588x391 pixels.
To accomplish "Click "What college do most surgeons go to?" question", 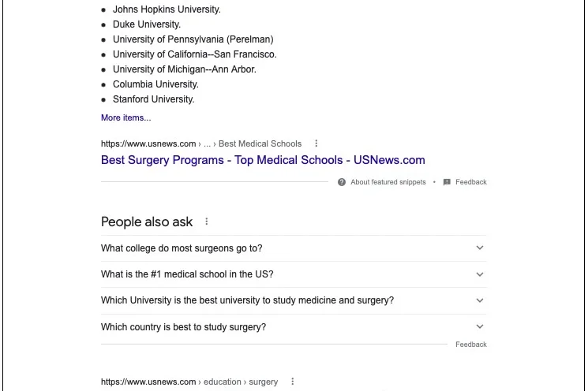I will (x=182, y=248).
